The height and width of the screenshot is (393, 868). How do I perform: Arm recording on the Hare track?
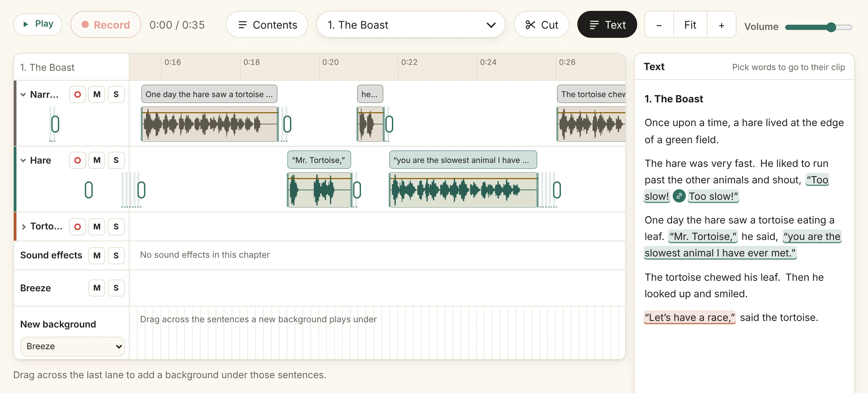[77, 160]
